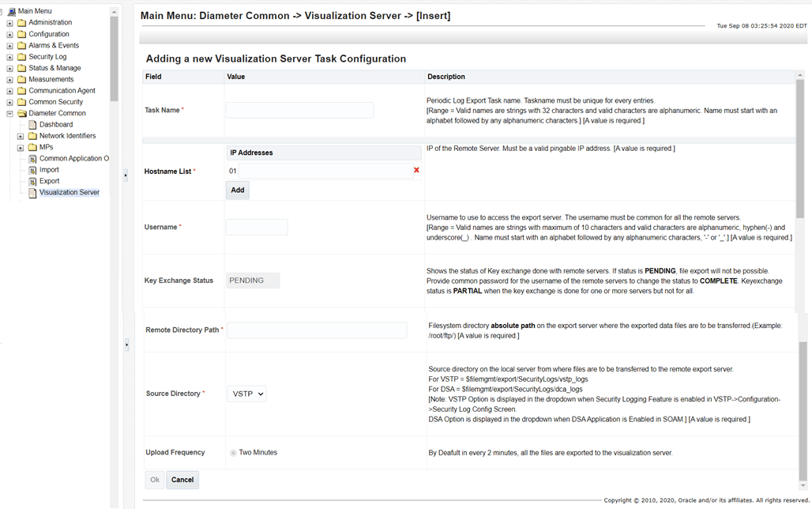812x509 pixels.
Task: Expand the MPs tree node
Action: click(20, 146)
